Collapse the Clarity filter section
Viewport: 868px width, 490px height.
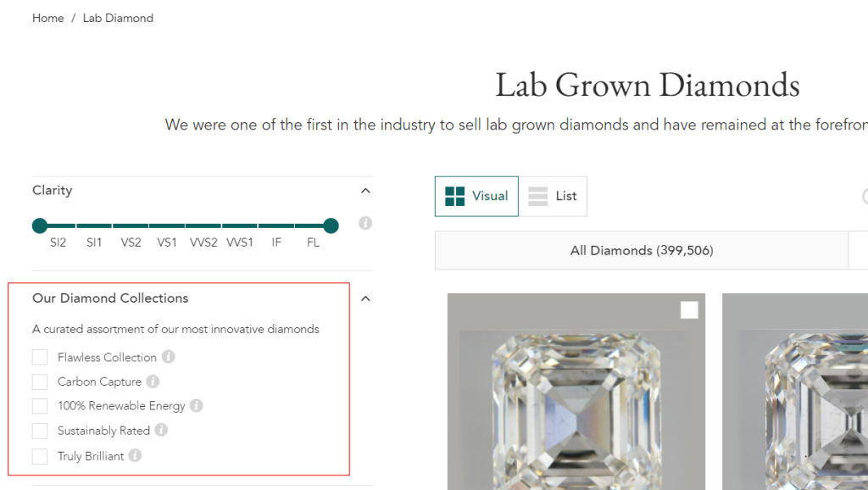click(x=365, y=191)
